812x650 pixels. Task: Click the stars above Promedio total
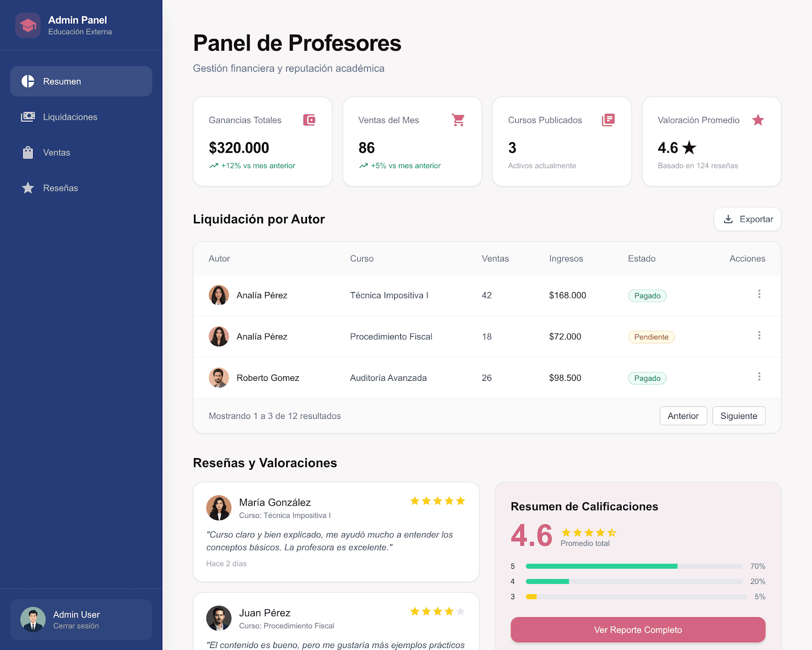pyautogui.click(x=589, y=533)
